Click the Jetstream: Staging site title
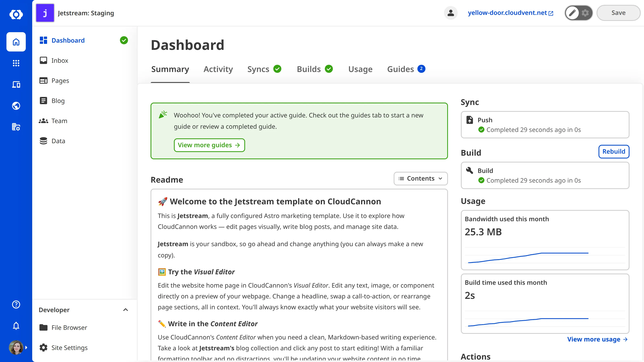 (86, 13)
